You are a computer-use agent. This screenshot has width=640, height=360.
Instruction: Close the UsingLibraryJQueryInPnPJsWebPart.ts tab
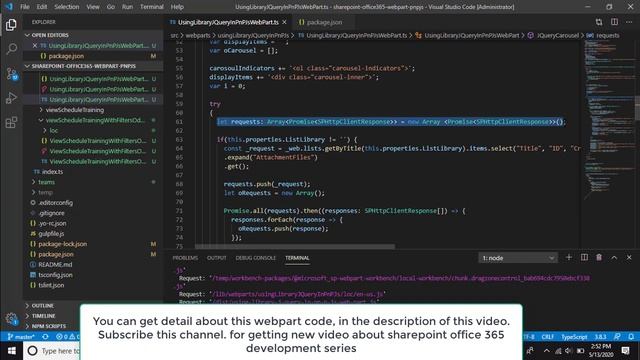click(284, 22)
